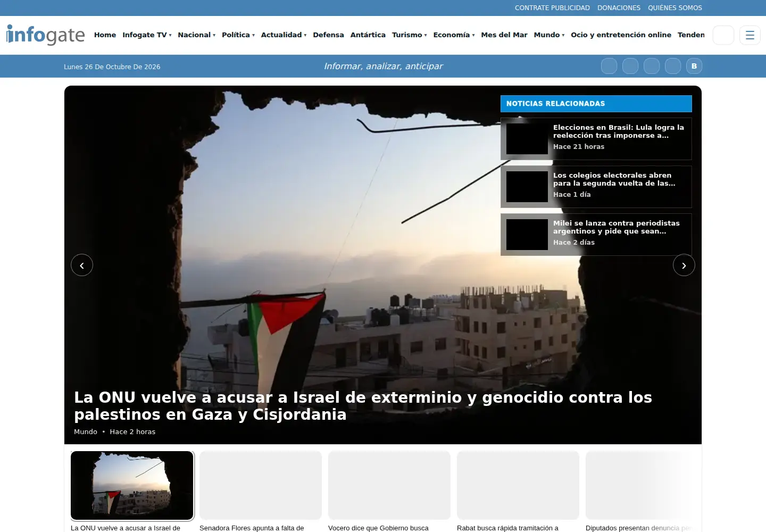Open the Mes del Mar section
The image size is (766, 532).
click(x=504, y=35)
